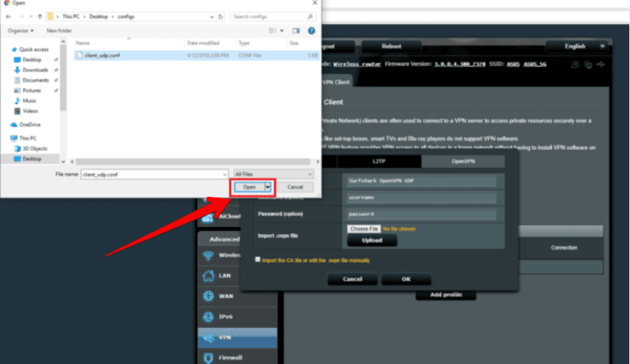This screenshot has width=630, height=364.
Task: Switch to the L2TP tab
Action: click(x=379, y=162)
